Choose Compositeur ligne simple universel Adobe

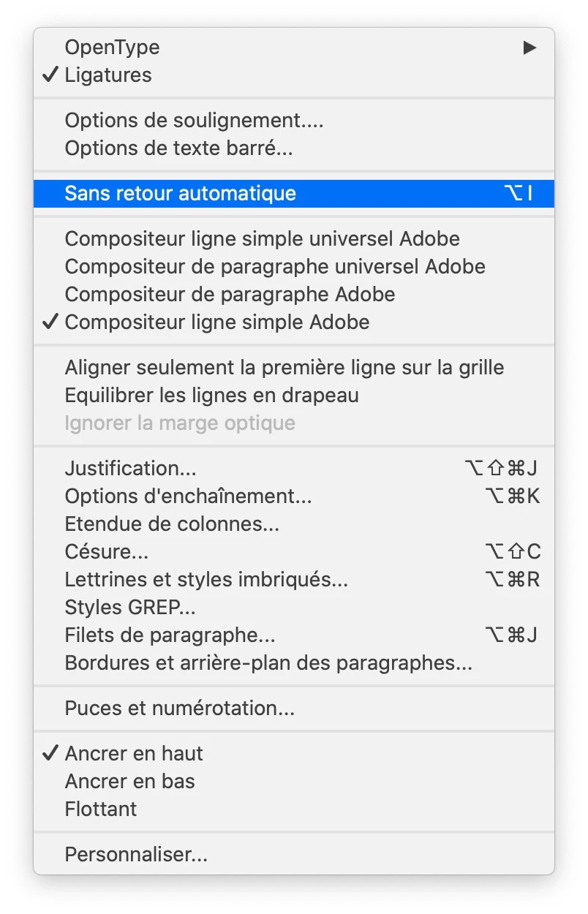[x=262, y=239]
